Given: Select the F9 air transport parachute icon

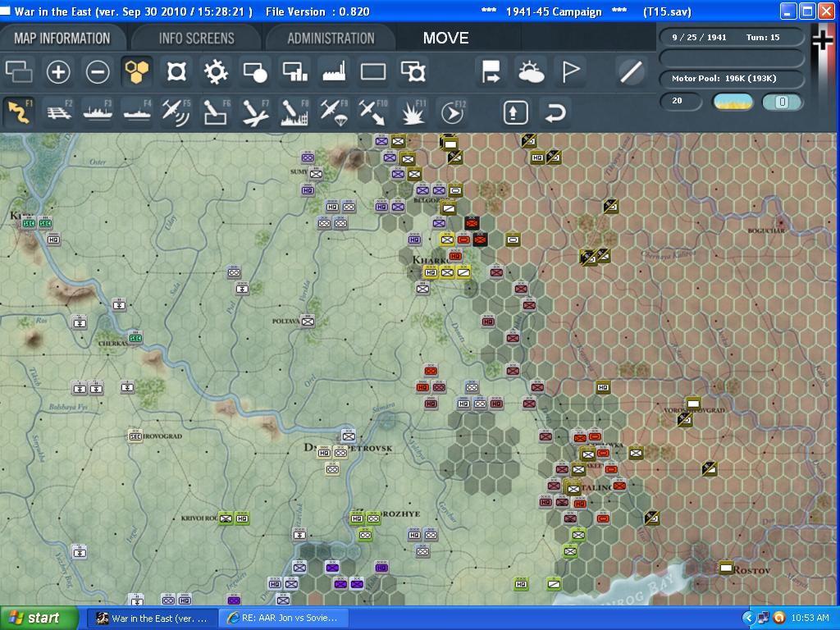Looking at the screenshot, I should (x=334, y=112).
